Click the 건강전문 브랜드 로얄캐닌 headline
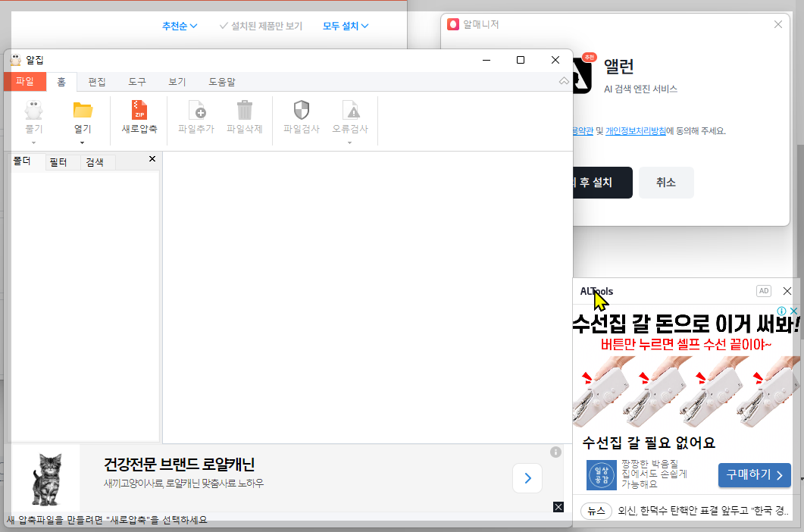This screenshot has width=804, height=532. pos(180,465)
